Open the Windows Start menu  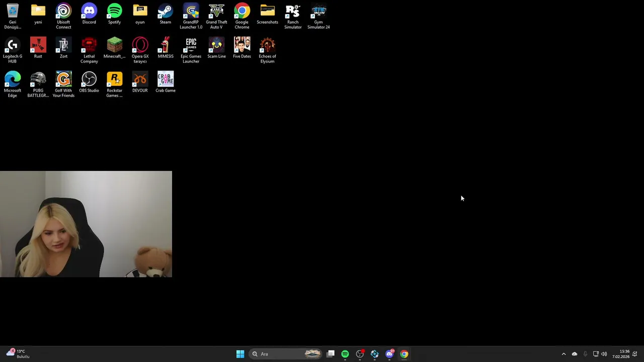[240, 354]
